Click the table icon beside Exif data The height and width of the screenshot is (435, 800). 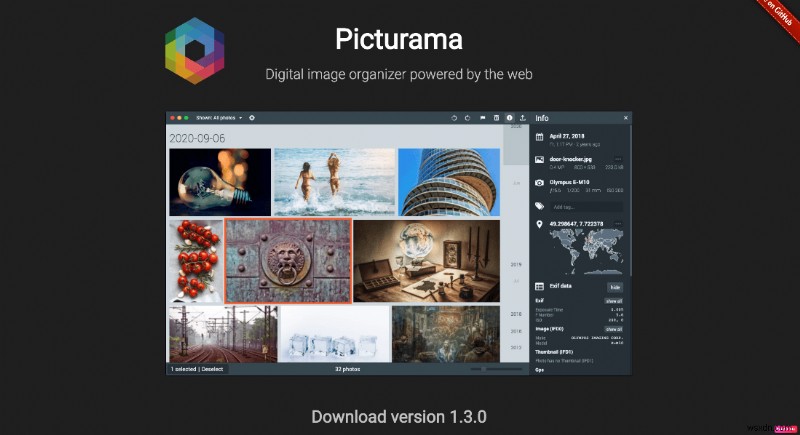(539, 287)
